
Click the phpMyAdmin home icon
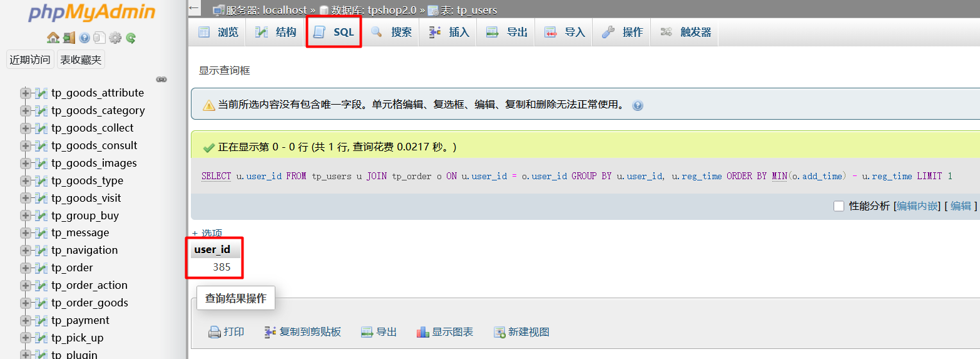click(x=53, y=38)
